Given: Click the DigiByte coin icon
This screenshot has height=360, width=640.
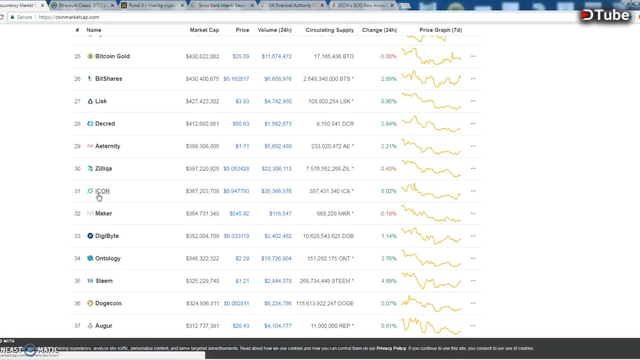Looking at the screenshot, I should coord(90,236).
